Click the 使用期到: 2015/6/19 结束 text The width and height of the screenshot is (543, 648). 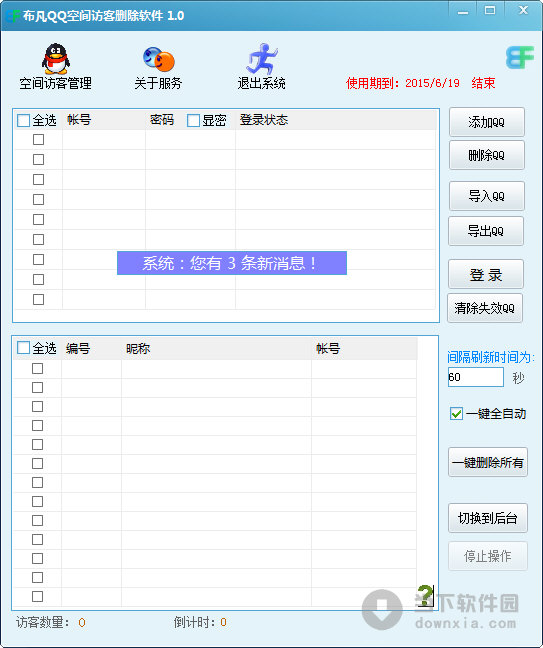(420, 83)
